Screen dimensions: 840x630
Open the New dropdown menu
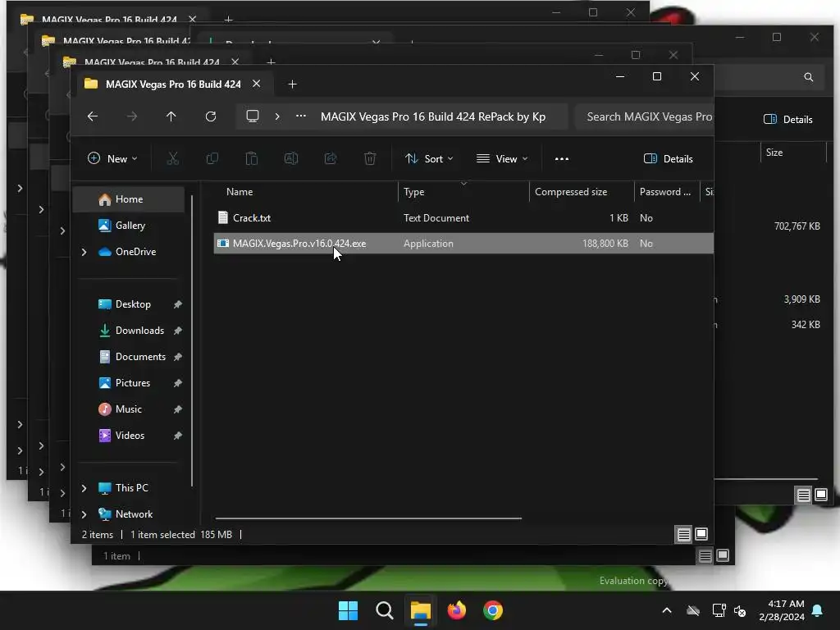(112, 158)
